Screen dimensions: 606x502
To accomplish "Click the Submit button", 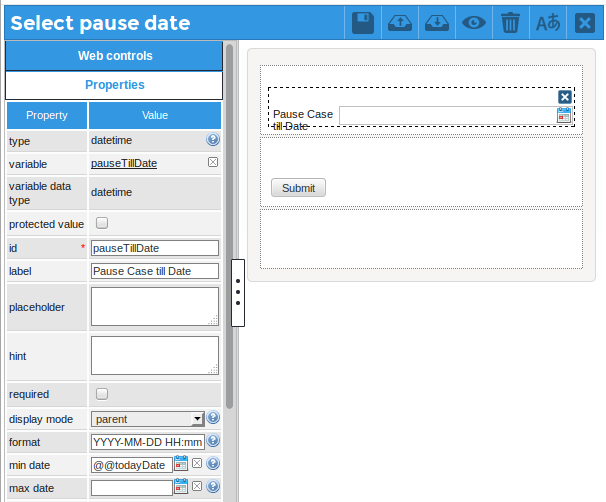I will (x=298, y=188).
